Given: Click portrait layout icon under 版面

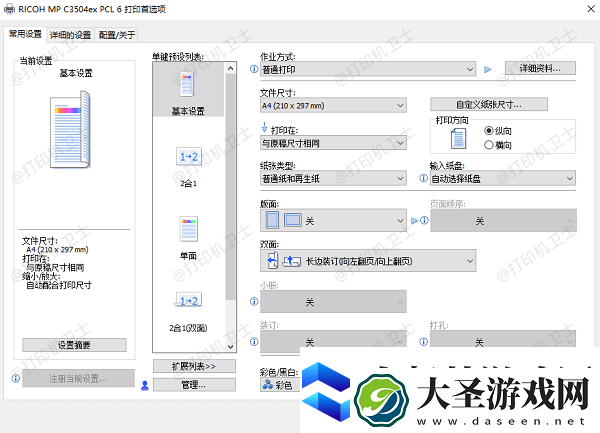Looking at the screenshot, I should tap(272, 220).
